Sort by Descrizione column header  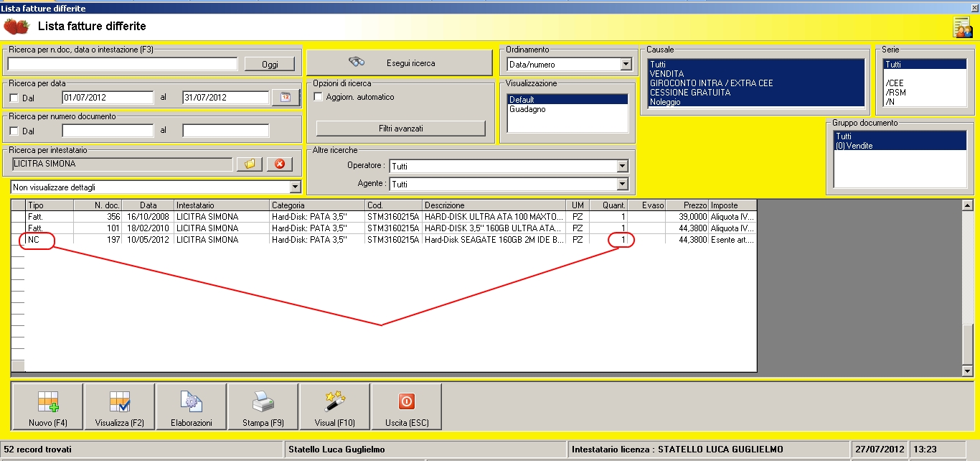pyautogui.click(x=494, y=205)
